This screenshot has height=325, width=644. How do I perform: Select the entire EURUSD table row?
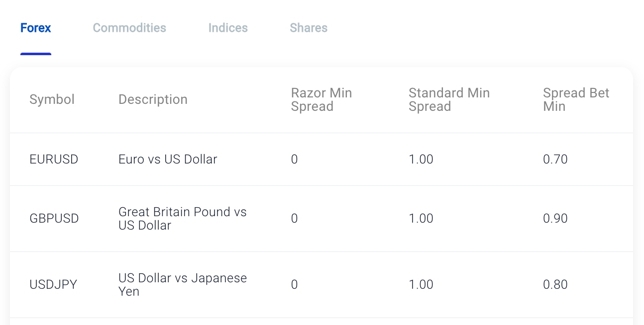tap(322, 159)
